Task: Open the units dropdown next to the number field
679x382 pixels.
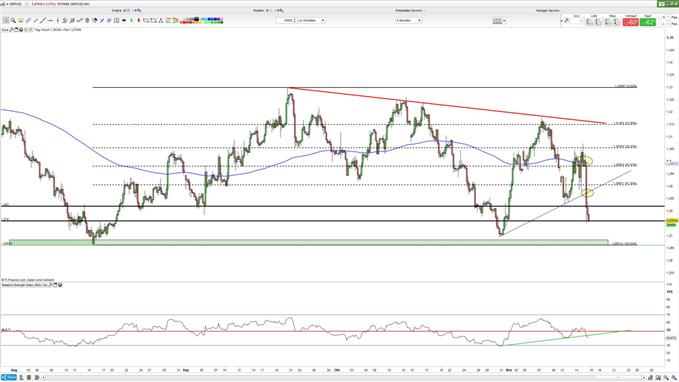Action: click(311, 20)
